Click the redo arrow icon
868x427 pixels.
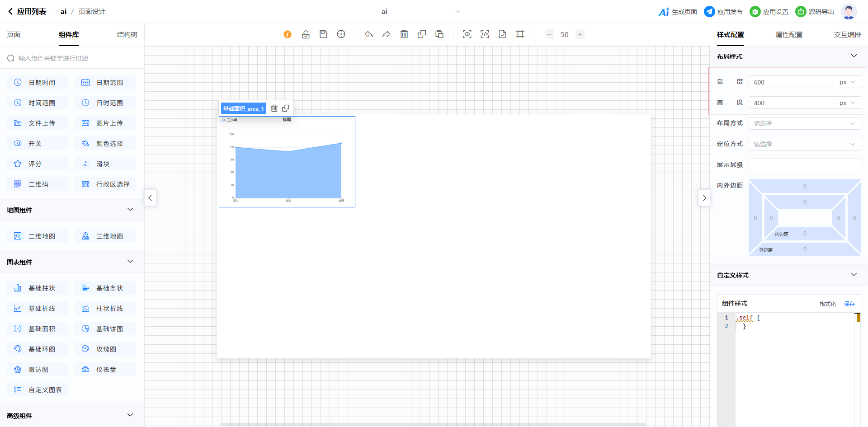387,34
